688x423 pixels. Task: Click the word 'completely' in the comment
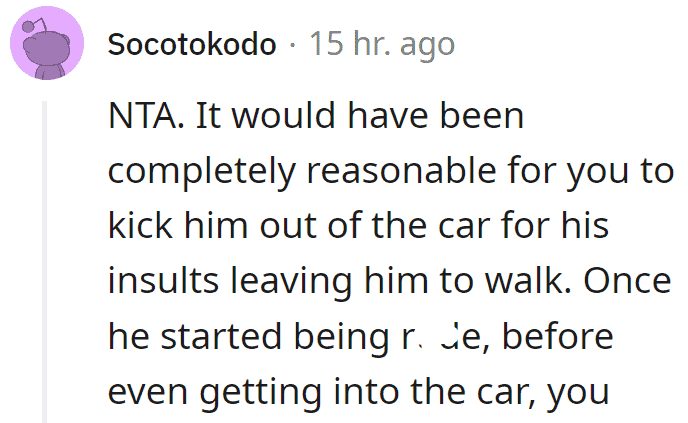201,172
